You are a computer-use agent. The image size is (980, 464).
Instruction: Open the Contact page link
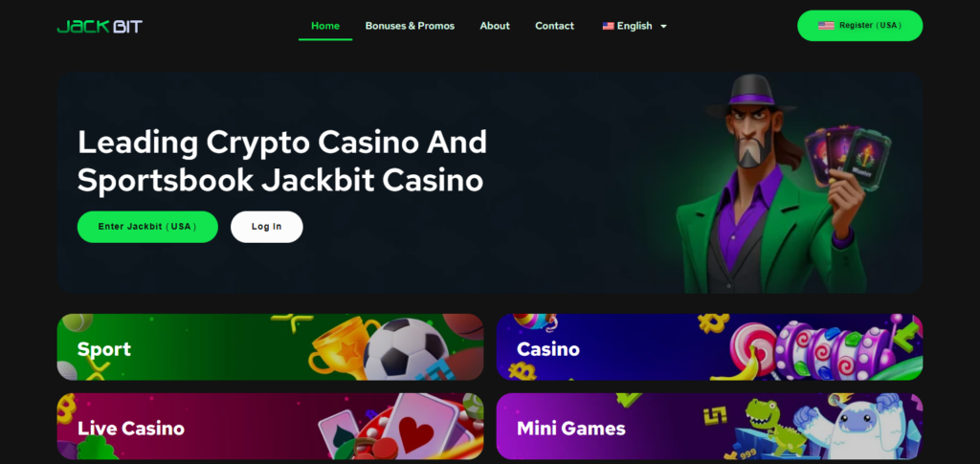click(x=554, y=26)
